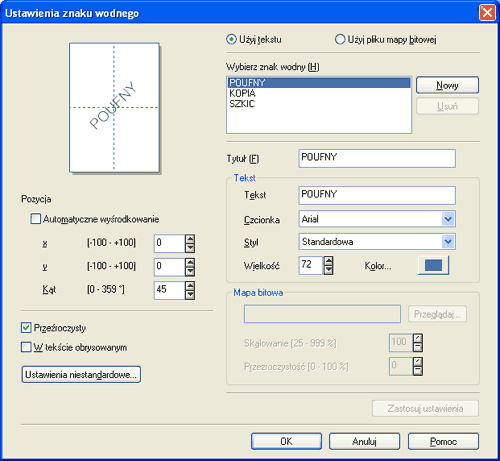Image resolution: width=500 pixels, height=461 pixels.
Task: Increase the x position spinner value
Action: point(190,239)
